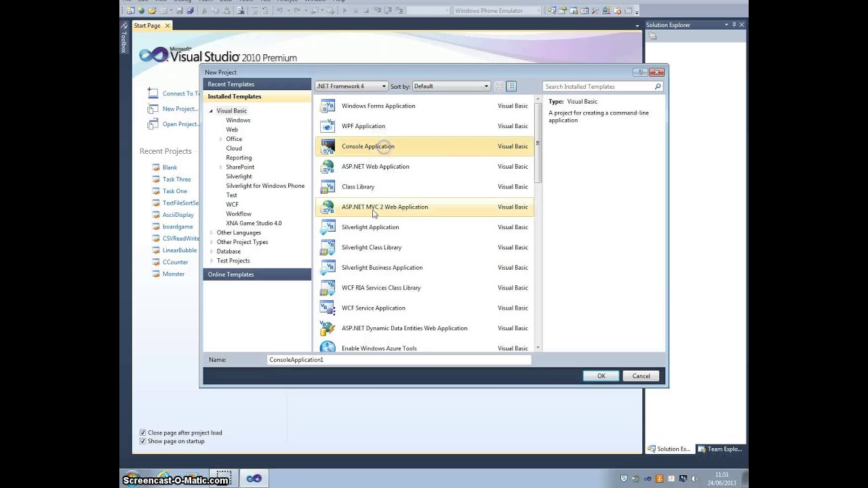Select the Reporting tree item

[x=239, y=158]
